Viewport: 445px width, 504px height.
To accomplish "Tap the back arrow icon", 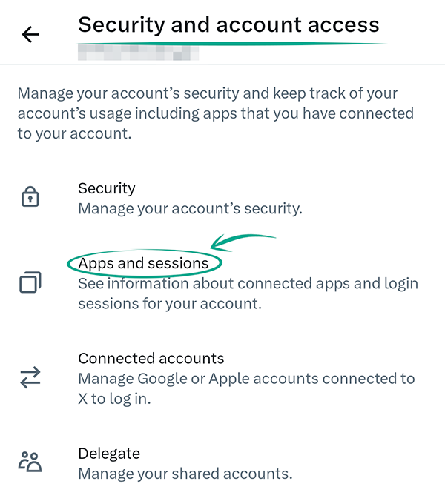I will tap(30, 34).
